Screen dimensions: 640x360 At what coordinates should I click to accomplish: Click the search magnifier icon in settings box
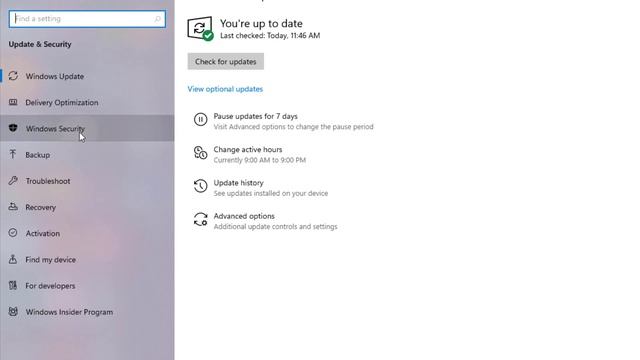coord(158,19)
